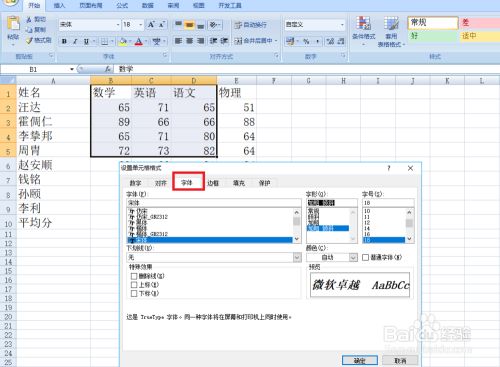Click the Cancel (取消) button in the dialog
The height and width of the screenshot is (367, 500).
point(400,360)
